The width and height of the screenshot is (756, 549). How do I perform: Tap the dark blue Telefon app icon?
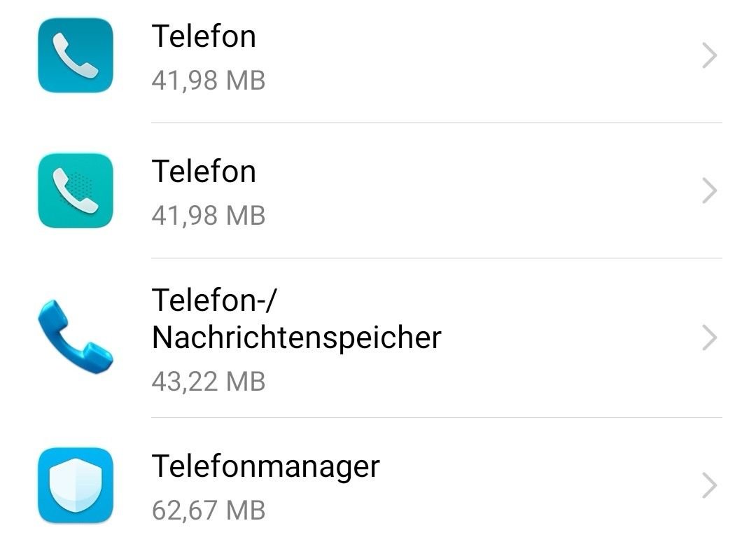76,55
